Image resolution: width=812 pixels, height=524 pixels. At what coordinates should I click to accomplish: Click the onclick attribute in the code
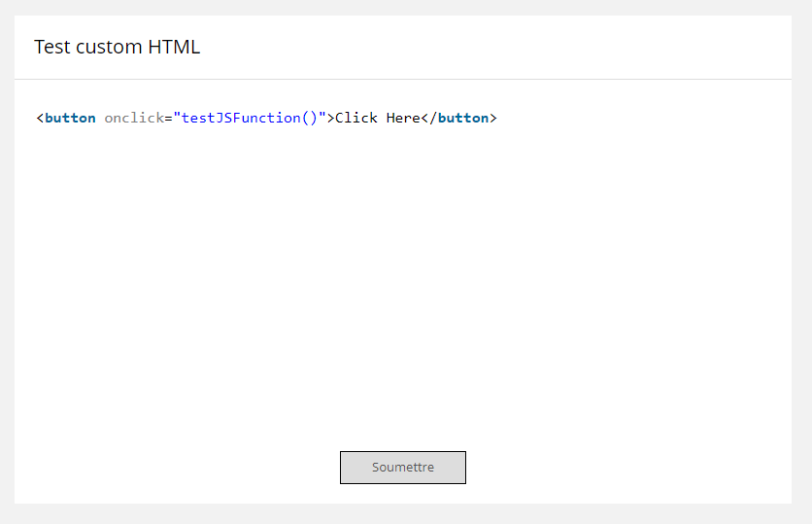tap(133, 118)
